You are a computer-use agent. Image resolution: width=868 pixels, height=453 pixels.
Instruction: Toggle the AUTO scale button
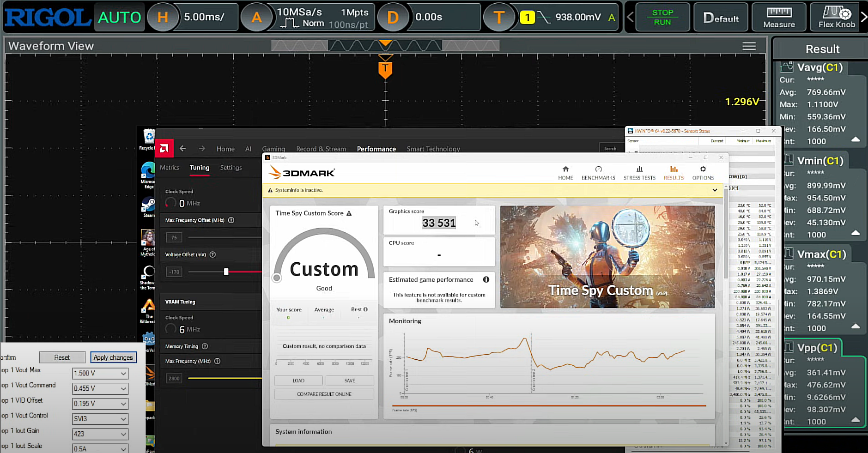pos(120,17)
